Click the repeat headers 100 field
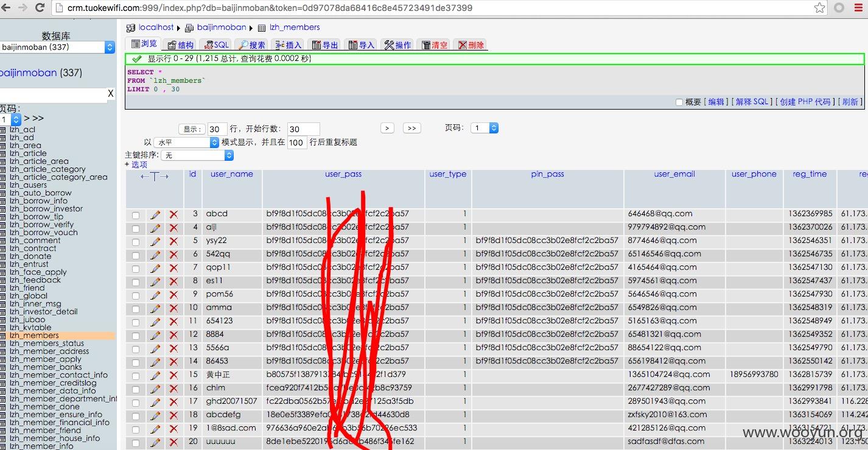The width and height of the screenshot is (868, 450). (x=296, y=142)
